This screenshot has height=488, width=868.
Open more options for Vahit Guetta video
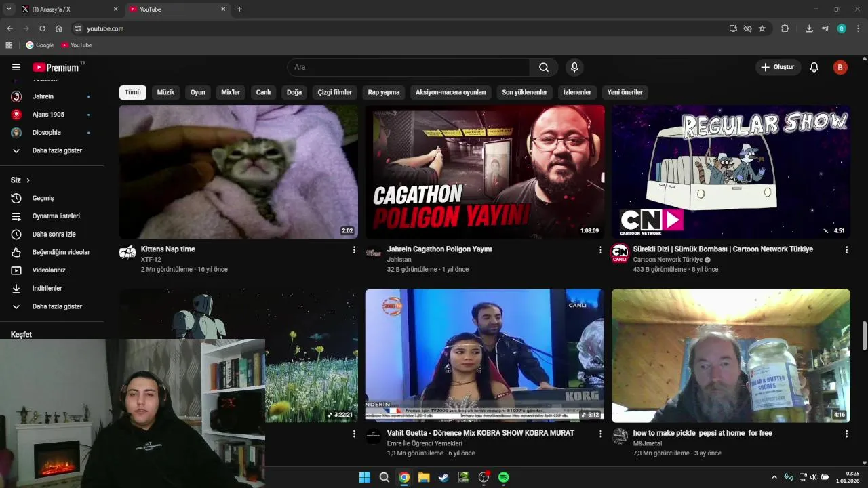point(600,434)
